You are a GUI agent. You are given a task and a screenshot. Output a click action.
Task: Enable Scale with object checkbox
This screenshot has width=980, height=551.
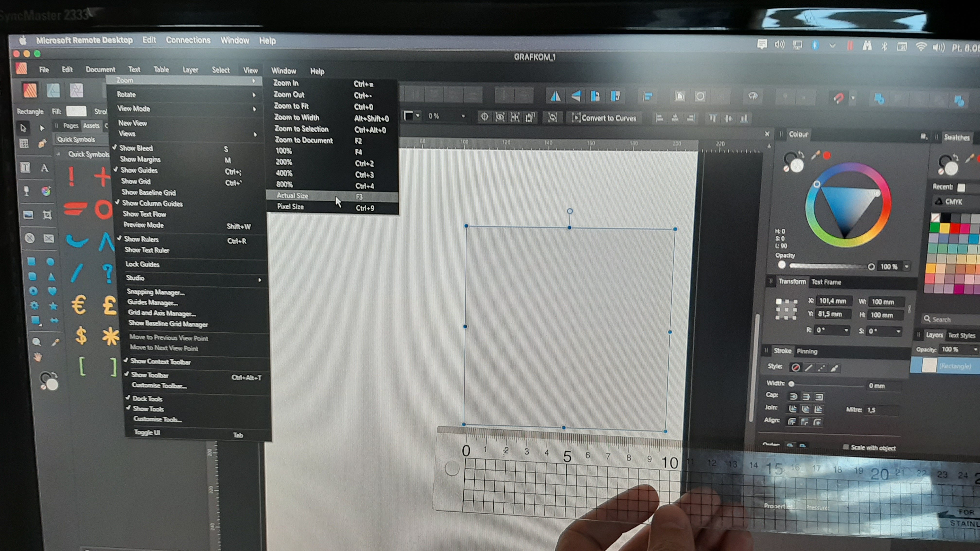pos(846,447)
